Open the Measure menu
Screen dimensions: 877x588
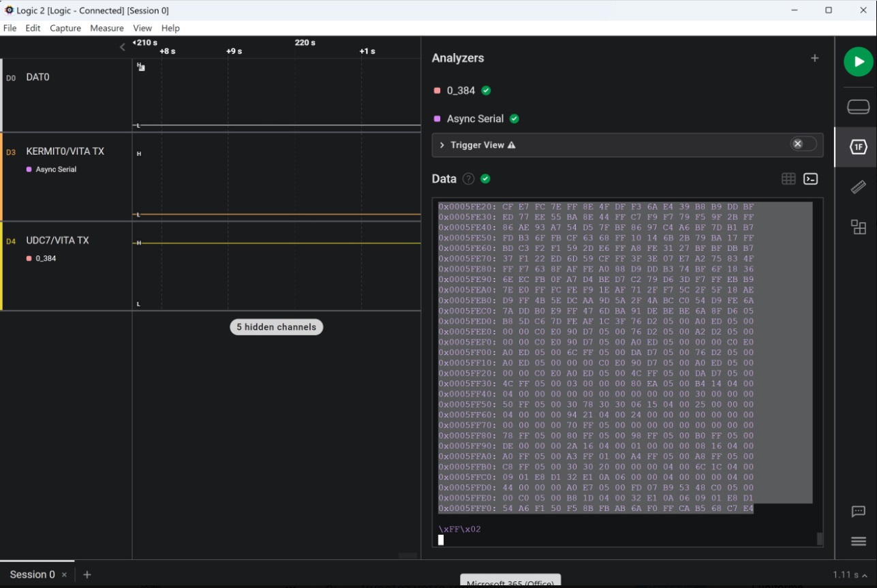(x=107, y=28)
